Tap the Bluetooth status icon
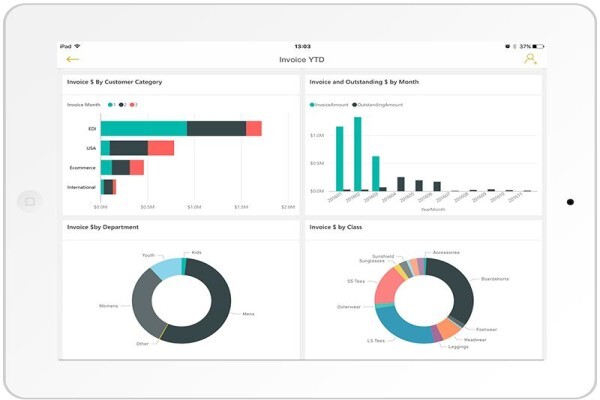The width and height of the screenshot is (600, 400). [515, 46]
